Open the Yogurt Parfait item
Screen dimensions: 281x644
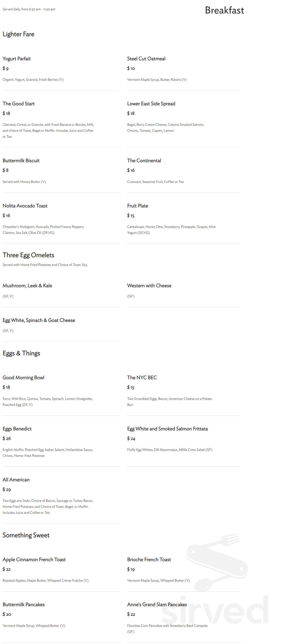coord(17,59)
